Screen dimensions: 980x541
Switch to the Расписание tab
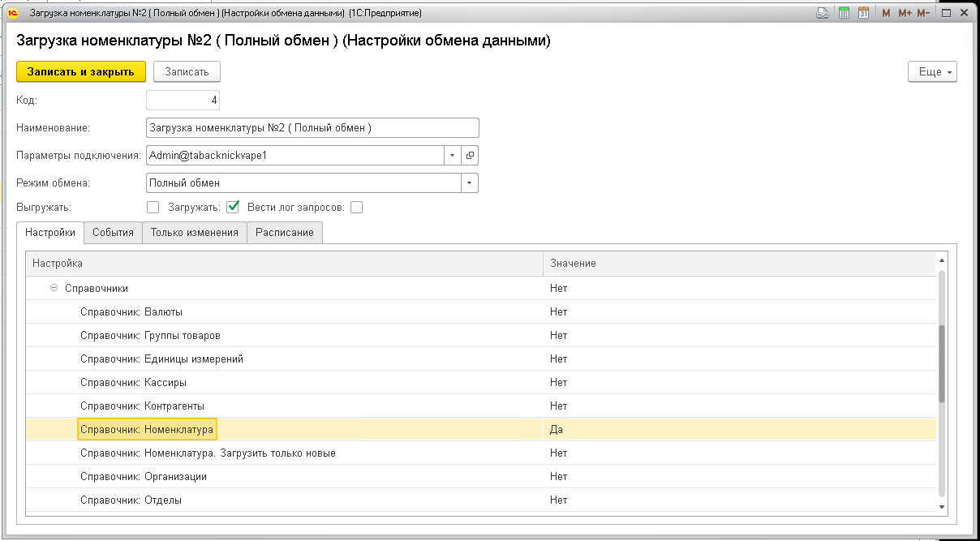click(x=284, y=232)
